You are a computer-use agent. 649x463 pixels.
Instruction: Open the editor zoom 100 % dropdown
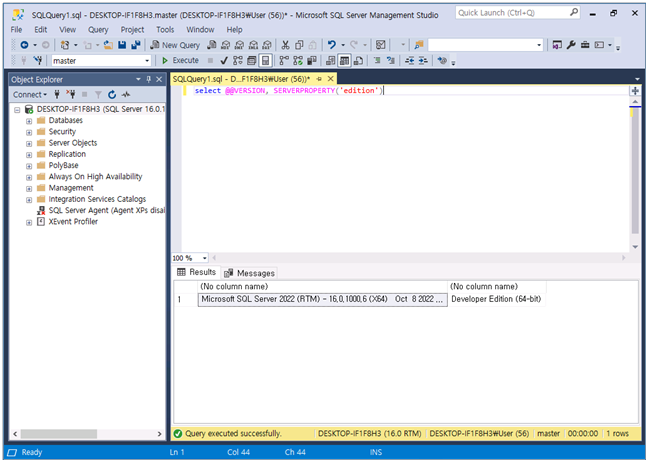pyautogui.click(x=204, y=258)
